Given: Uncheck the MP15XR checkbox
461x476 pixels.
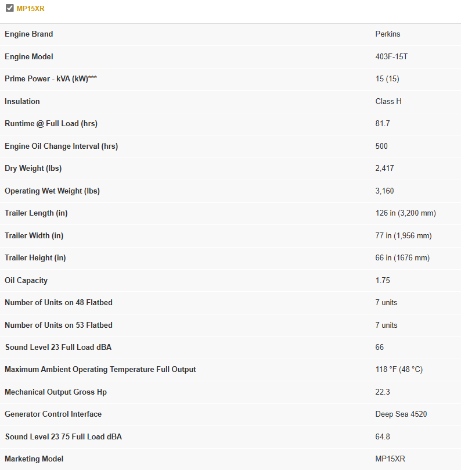Looking at the screenshot, I should tap(9, 9).
